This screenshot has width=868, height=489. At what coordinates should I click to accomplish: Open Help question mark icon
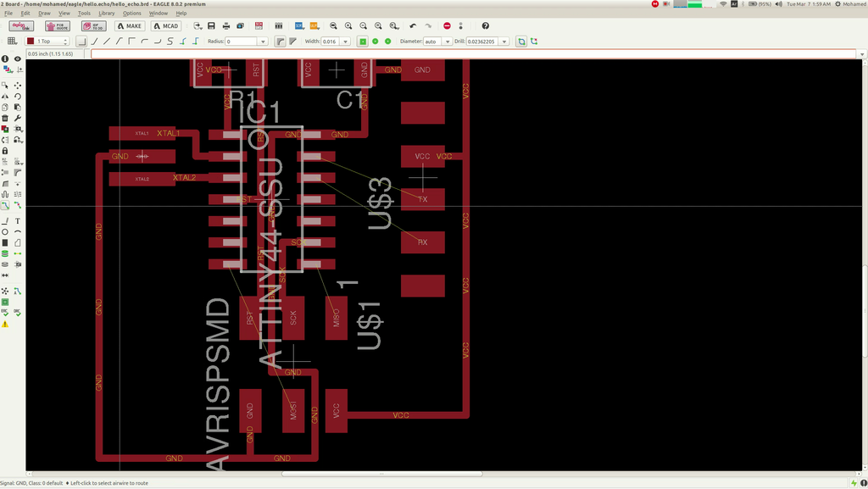(486, 26)
